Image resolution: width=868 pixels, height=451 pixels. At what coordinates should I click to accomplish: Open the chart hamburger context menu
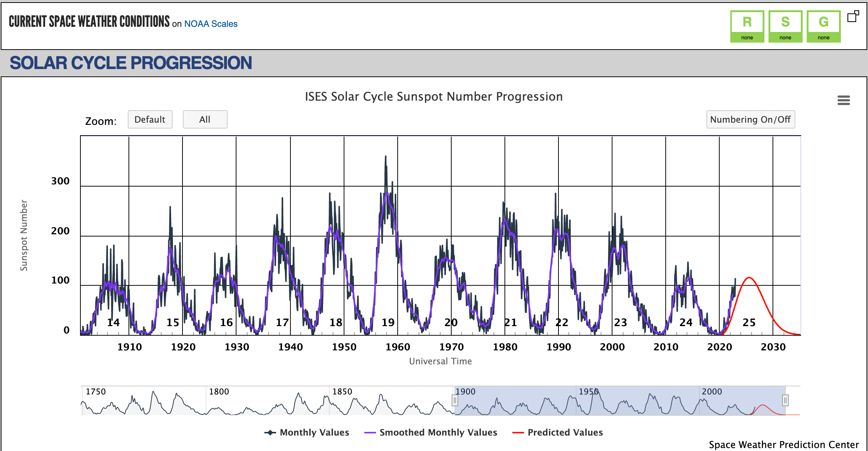[843, 100]
